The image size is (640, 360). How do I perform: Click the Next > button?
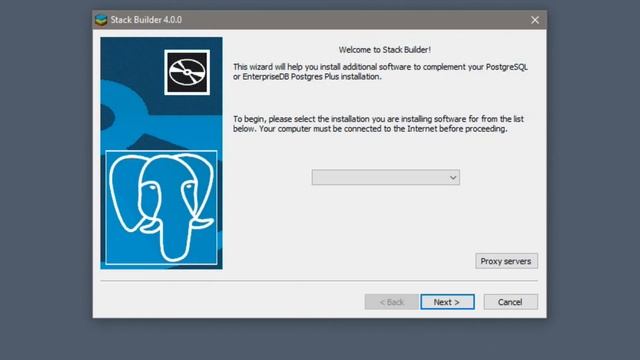click(x=447, y=302)
